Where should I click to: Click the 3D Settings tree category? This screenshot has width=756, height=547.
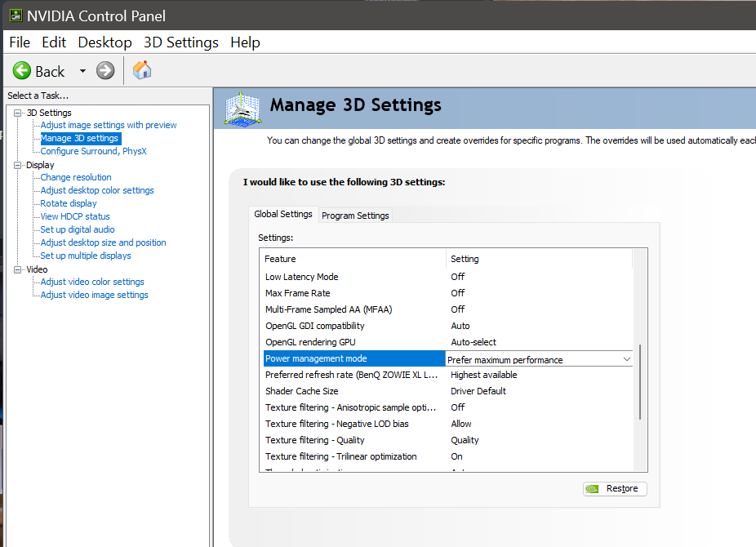click(x=49, y=113)
